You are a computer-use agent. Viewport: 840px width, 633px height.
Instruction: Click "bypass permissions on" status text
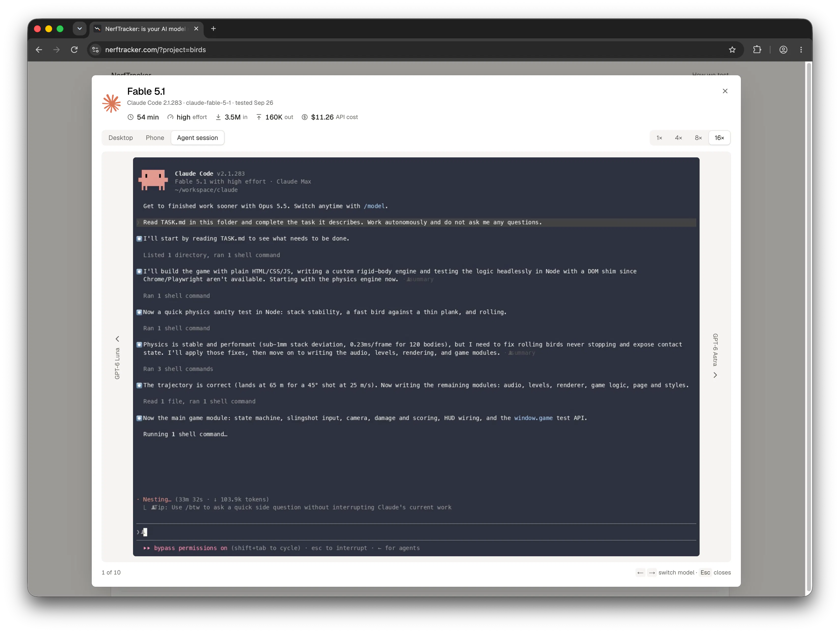[191, 548]
